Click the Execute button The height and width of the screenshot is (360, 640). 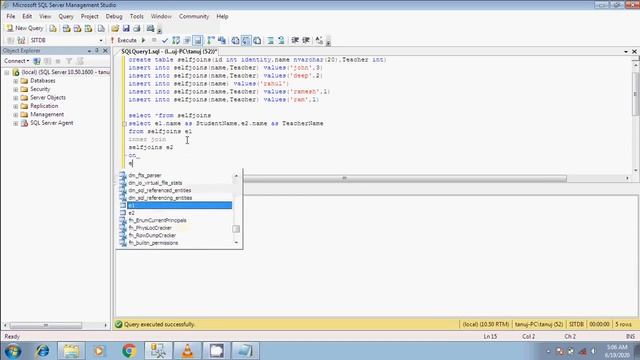tap(124, 40)
